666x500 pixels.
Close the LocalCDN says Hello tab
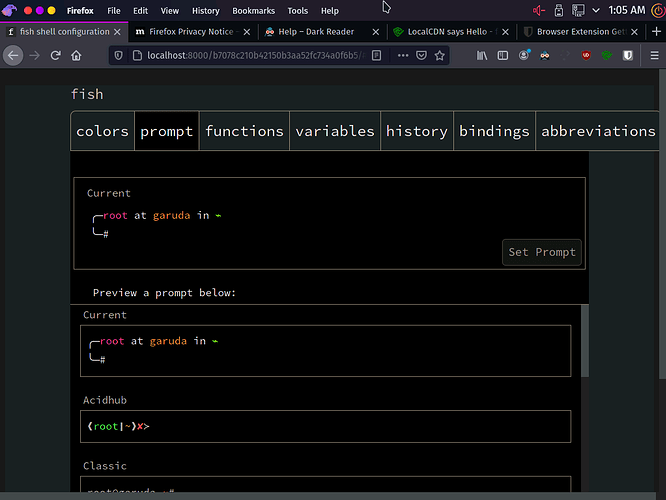pyautogui.click(x=505, y=32)
